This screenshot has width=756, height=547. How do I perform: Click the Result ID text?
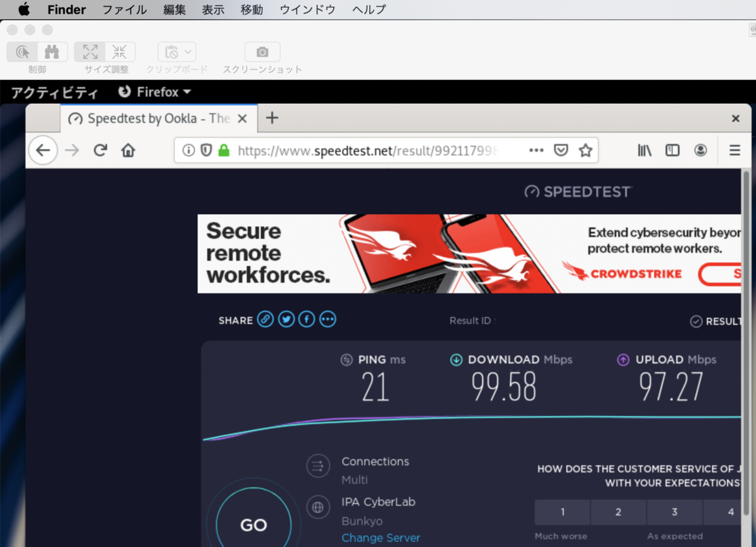click(470, 321)
